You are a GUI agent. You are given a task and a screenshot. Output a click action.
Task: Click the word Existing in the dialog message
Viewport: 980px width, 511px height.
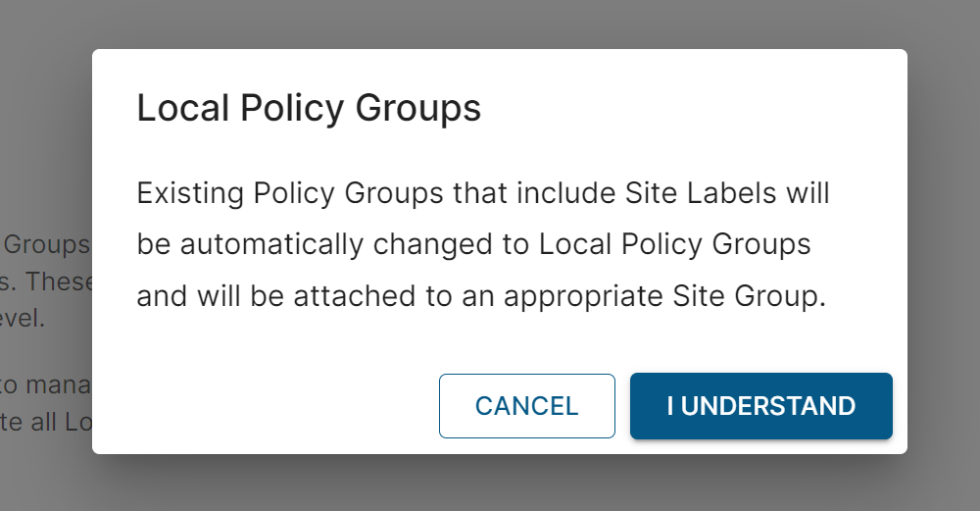[x=190, y=193]
